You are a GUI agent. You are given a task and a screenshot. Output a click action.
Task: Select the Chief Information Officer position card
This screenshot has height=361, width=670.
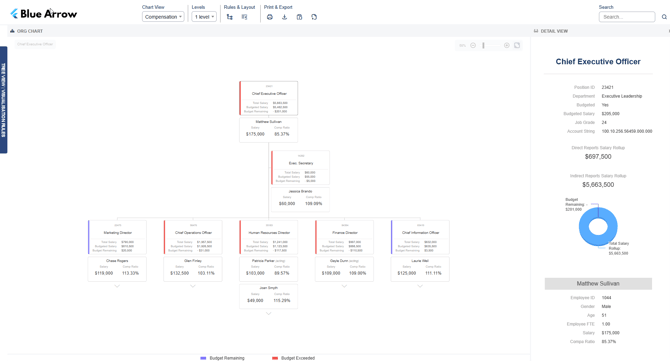click(x=420, y=237)
